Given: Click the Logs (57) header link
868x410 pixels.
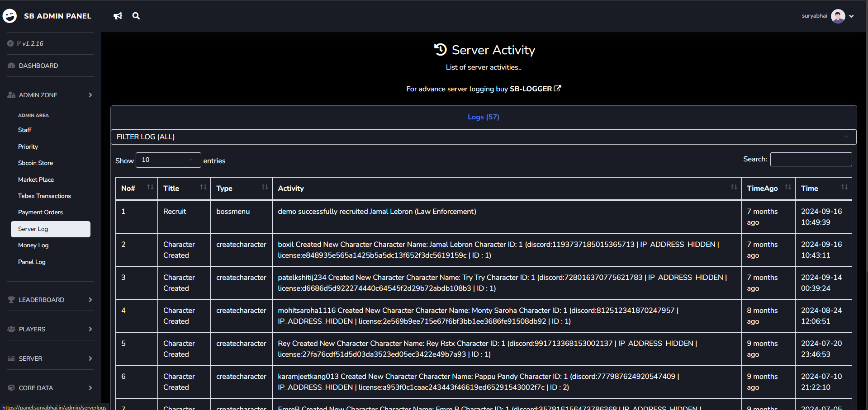Looking at the screenshot, I should pyautogui.click(x=483, y=117).
